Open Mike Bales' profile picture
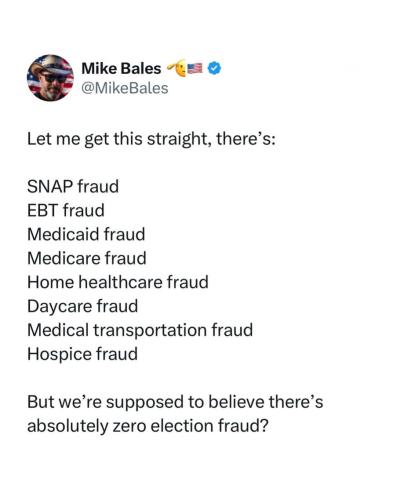 pyautogui.click(x=50, y=78)
